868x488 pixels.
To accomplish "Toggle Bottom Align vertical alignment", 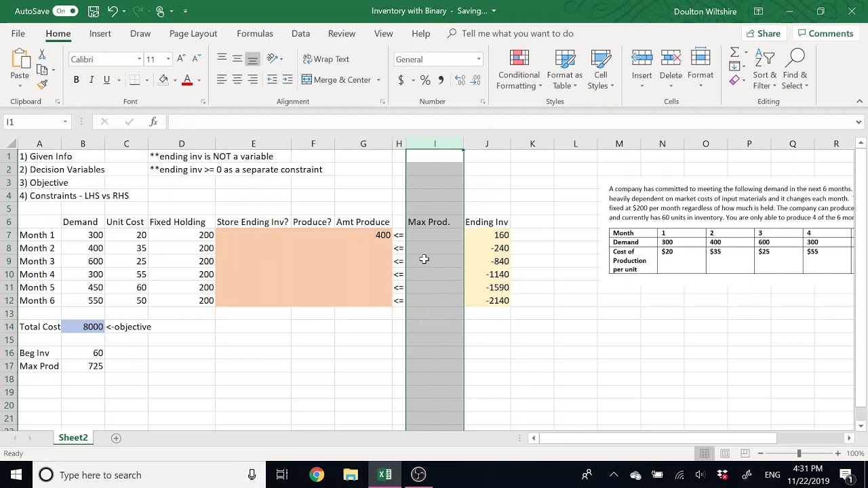I will pos(252,59).
